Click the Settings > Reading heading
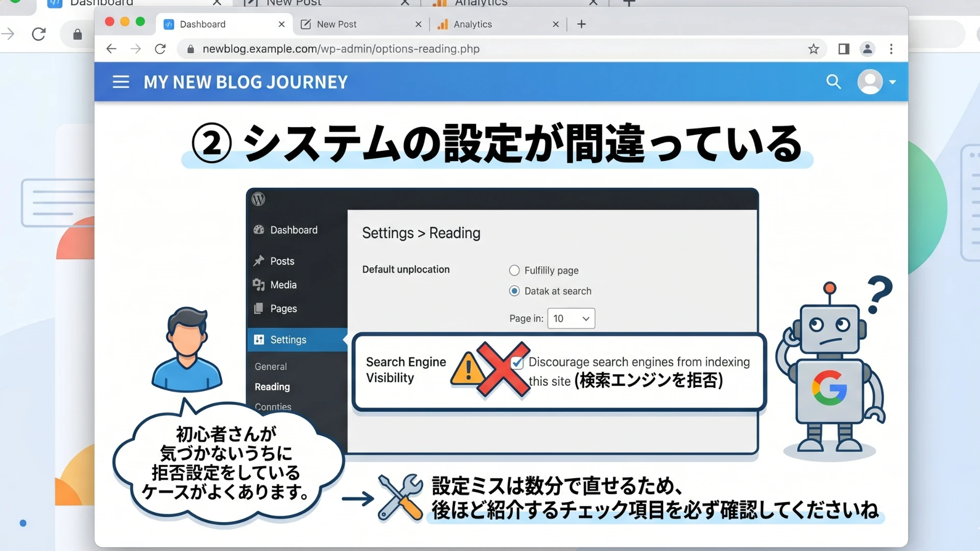 [x=421, y=233]
